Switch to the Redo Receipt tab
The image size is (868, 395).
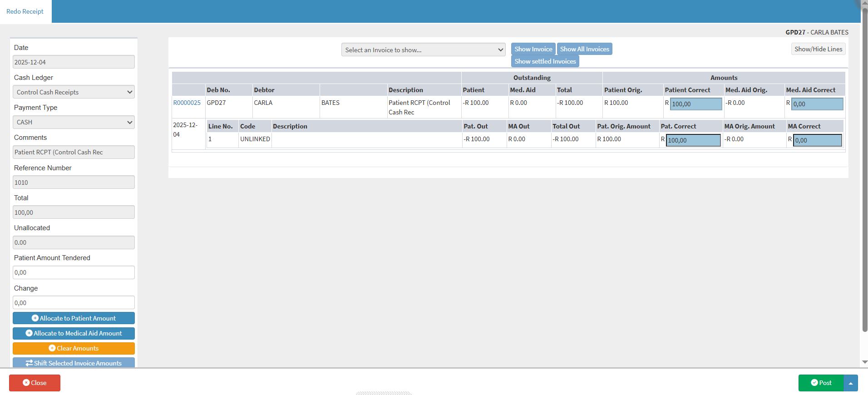coord(25,11)
